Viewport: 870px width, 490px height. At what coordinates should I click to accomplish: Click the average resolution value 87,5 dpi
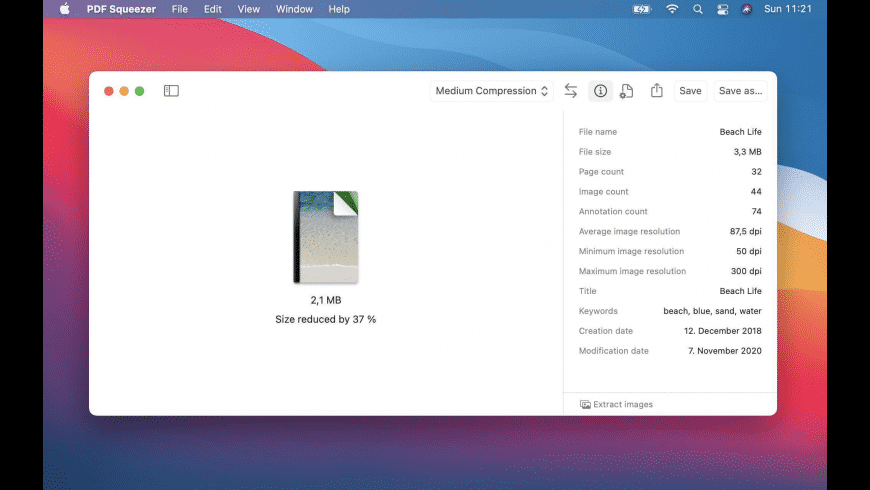click(746, 231)
